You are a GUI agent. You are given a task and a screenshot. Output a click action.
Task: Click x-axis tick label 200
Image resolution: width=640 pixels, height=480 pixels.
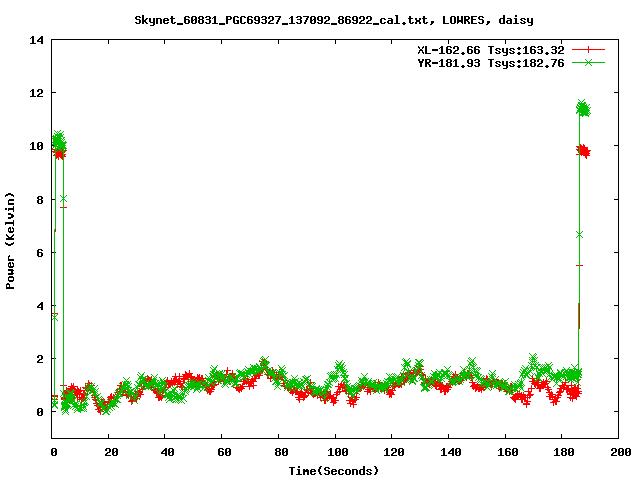coord(620,452)
